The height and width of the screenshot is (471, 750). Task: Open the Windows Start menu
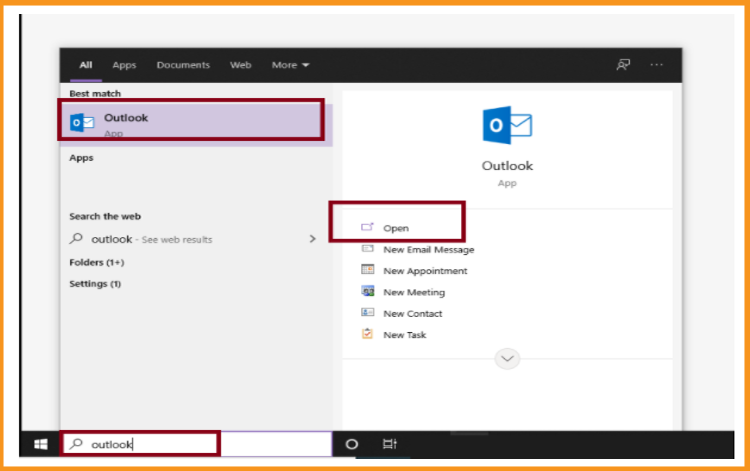[41, 444]
